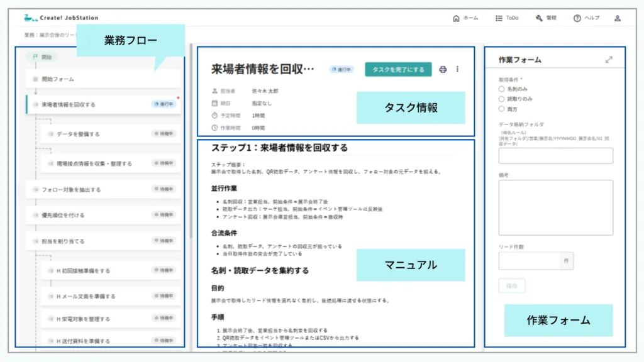This screenshot has height=362, width=644.
Task: Print the task with printer icon
Action: (443, 70)
